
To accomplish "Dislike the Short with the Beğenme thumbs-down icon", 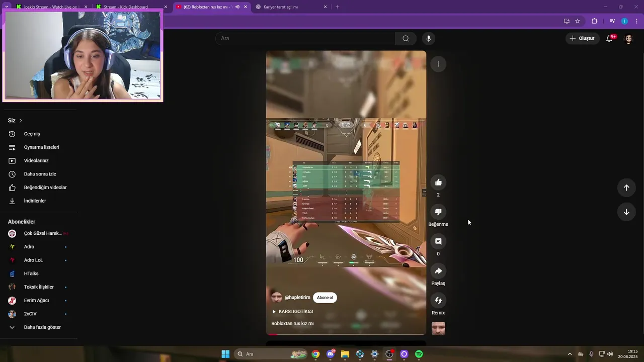I will pos(438,212).
